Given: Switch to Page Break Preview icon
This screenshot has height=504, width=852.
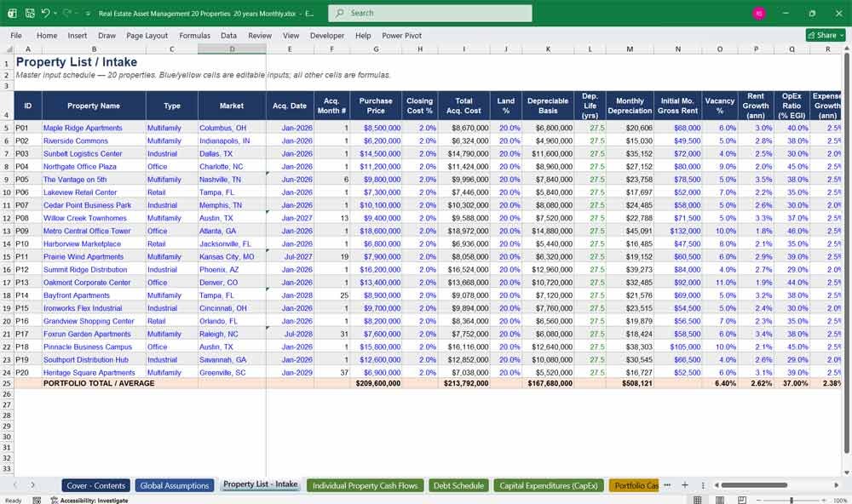Looking at the screenshot, I should click(742, 500).
